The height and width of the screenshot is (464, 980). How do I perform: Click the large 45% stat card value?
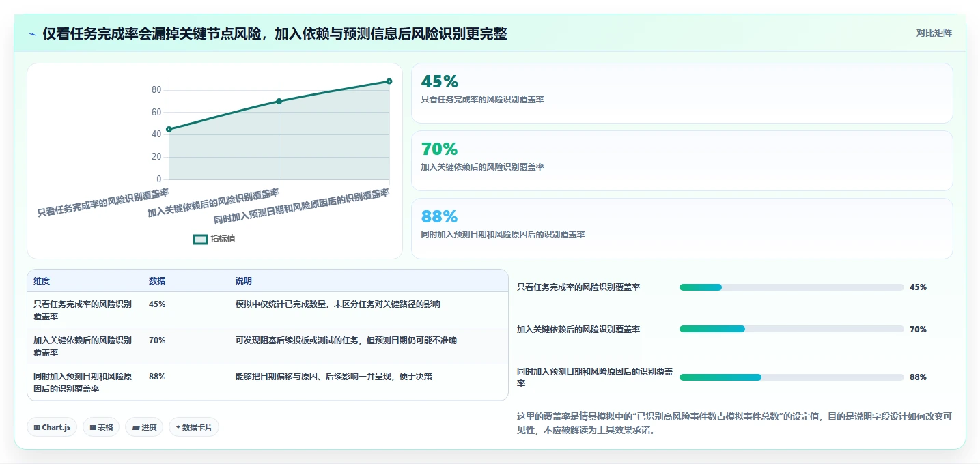[439, 82]
